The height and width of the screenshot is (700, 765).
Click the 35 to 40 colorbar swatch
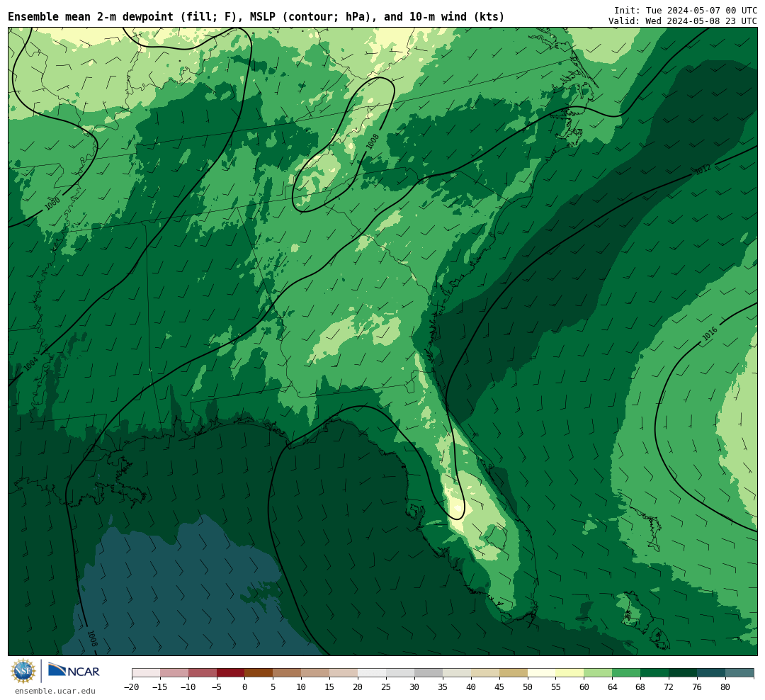point(457,673)
